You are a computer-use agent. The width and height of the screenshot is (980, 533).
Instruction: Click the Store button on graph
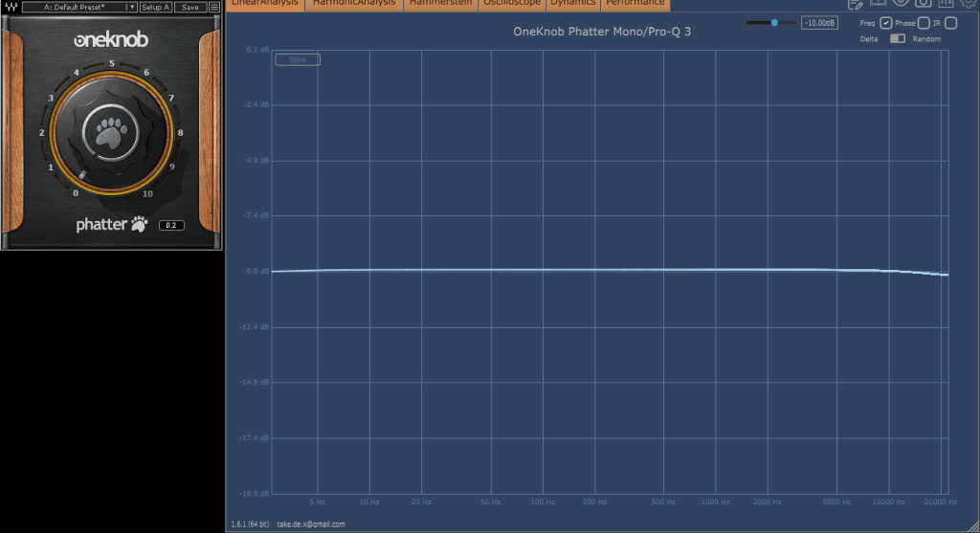coord(298,59)
